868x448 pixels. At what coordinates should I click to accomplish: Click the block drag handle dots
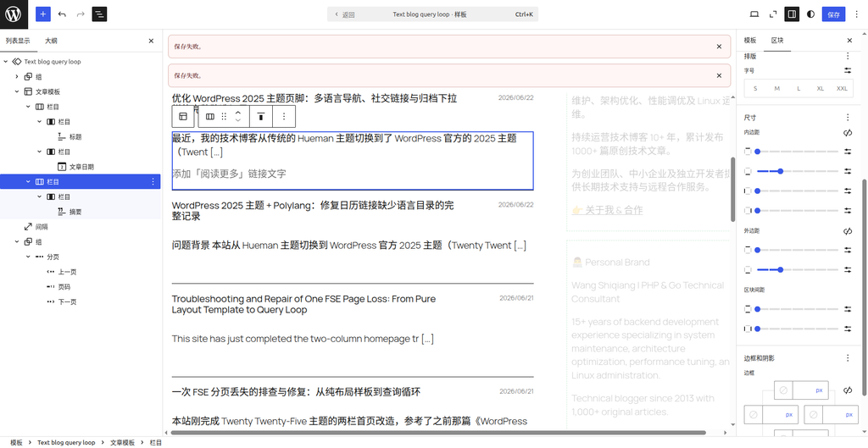pos(224,117)
